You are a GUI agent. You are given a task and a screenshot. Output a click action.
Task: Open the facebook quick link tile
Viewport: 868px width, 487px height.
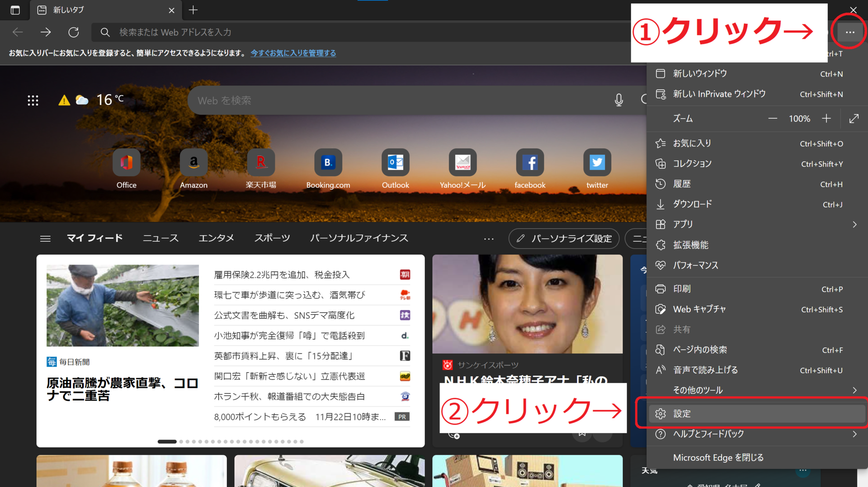click(529, 163)
